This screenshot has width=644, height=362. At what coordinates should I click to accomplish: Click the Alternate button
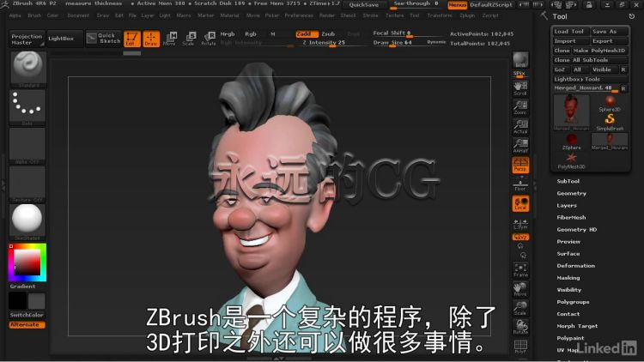pos(27,324)
